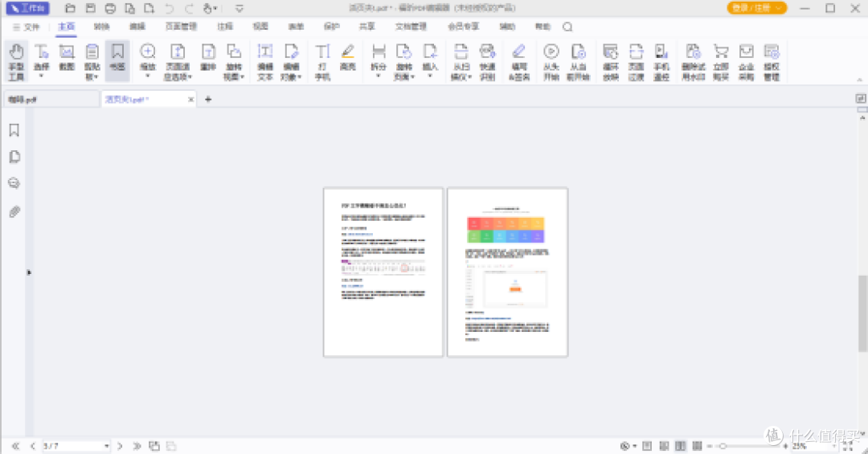Viewport: 868px width, 454px height.
Task: Click the Select (选择) text tool
Action: [42, 61]
